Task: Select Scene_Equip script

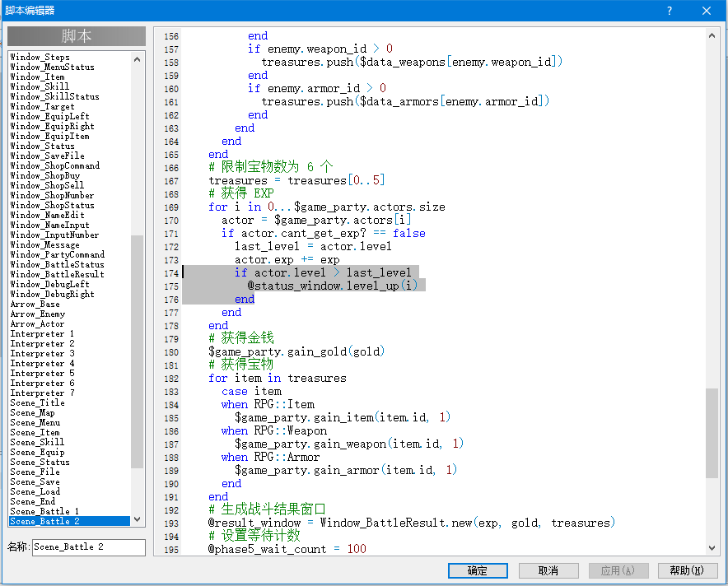Action: pos(37,453)
